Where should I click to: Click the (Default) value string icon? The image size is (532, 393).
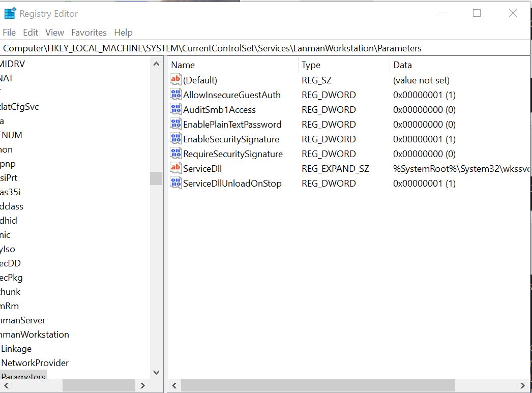click(176, 80)
